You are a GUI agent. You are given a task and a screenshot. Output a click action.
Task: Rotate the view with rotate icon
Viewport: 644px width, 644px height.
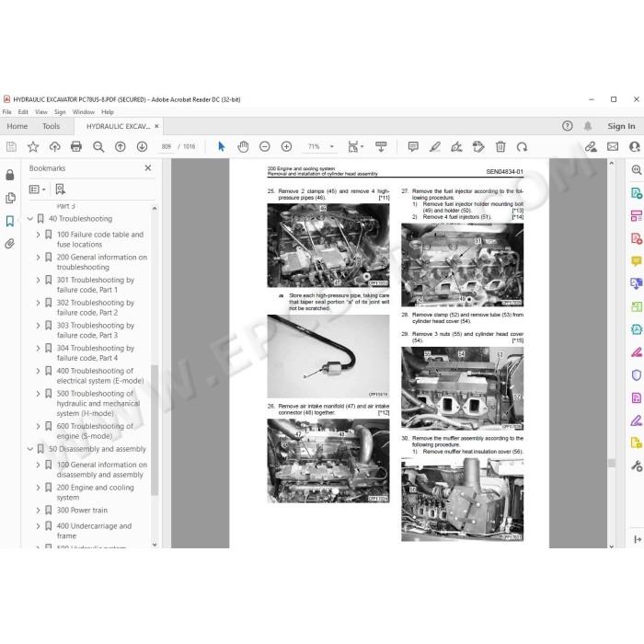tap(522, 146)
